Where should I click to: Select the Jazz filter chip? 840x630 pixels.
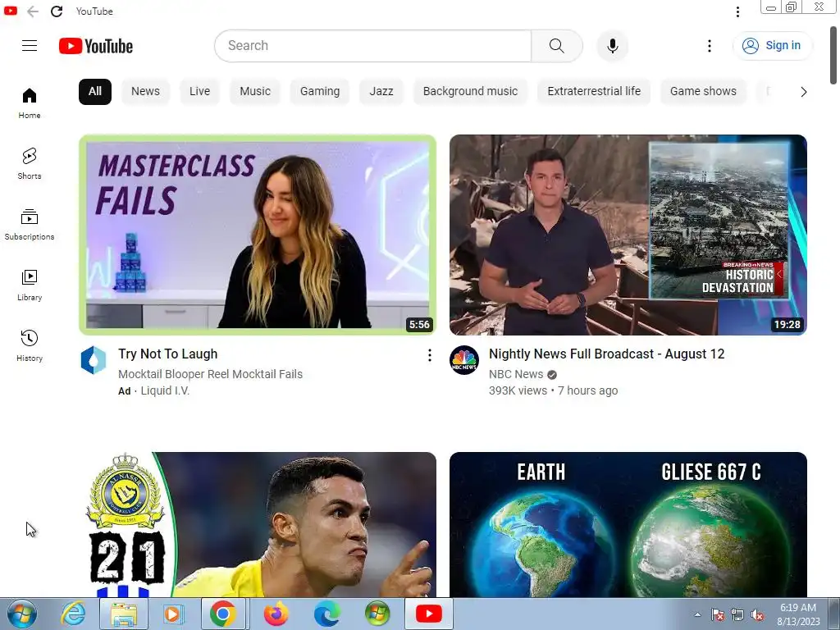(x=381, y=92)
